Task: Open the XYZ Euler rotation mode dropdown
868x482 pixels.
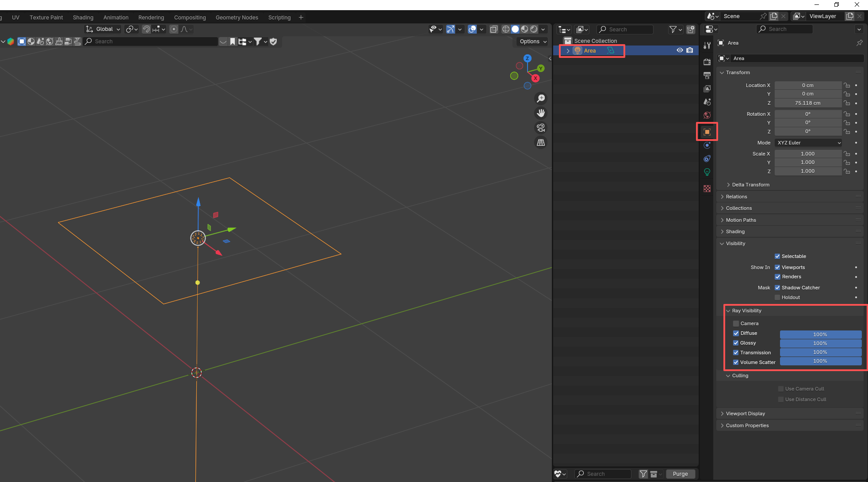Action: click(808, 143)
